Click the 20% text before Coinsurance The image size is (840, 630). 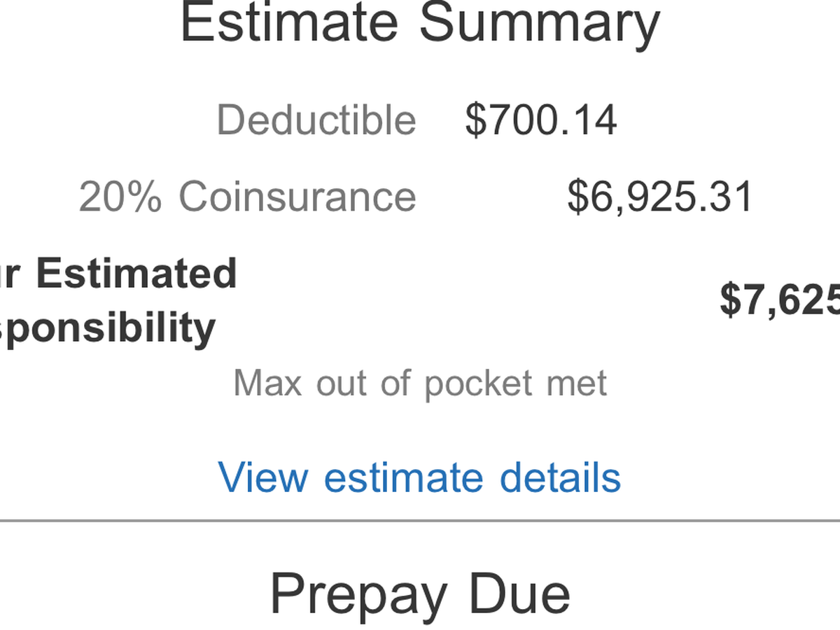pos(120,197)
